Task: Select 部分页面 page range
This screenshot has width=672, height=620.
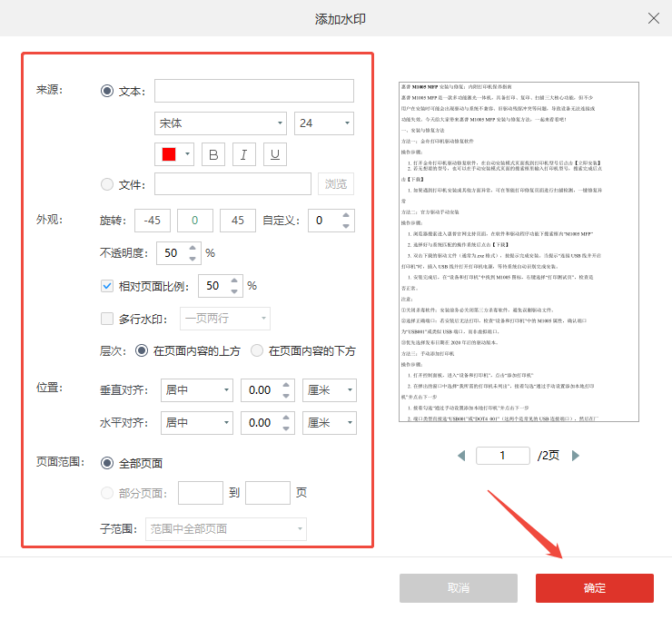Action: point(107,493)
